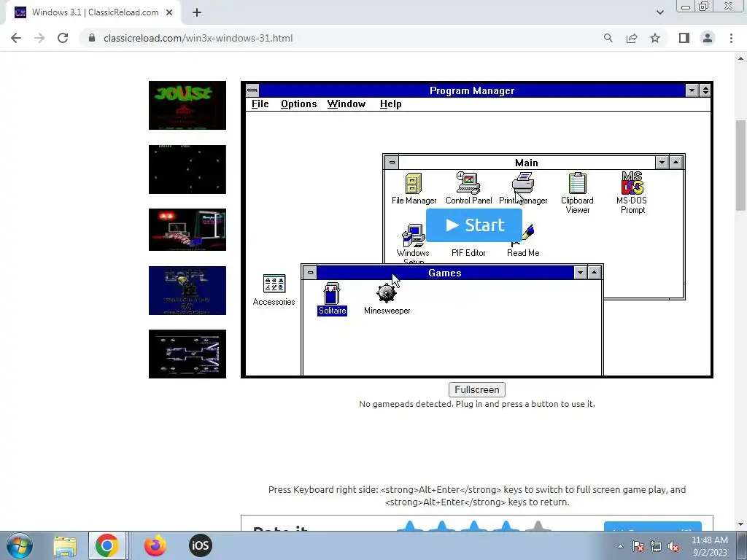Click the taskbar clock showing 11:48 AM

(x=709, y=545)
